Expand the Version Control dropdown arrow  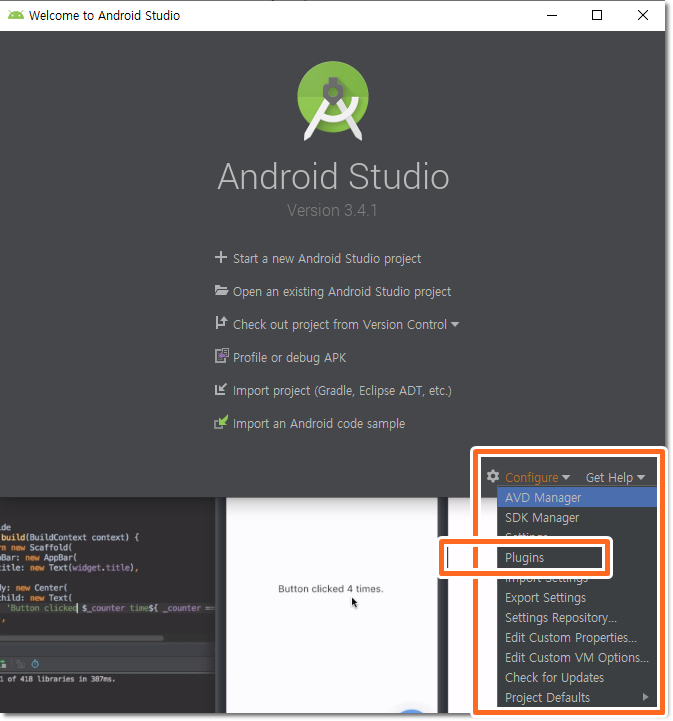click(x=455, y=325)
